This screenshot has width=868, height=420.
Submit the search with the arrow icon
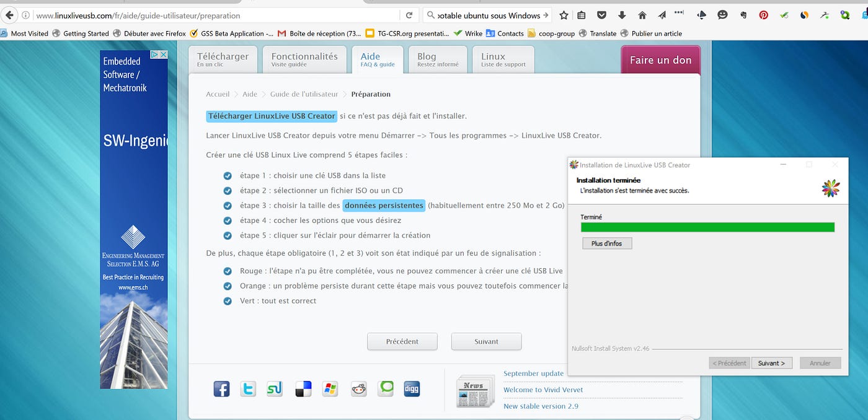(x=546, y=15)
